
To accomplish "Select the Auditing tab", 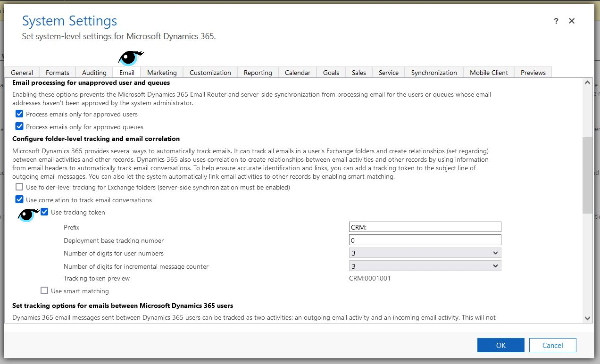I will click(x=94, y=73).
